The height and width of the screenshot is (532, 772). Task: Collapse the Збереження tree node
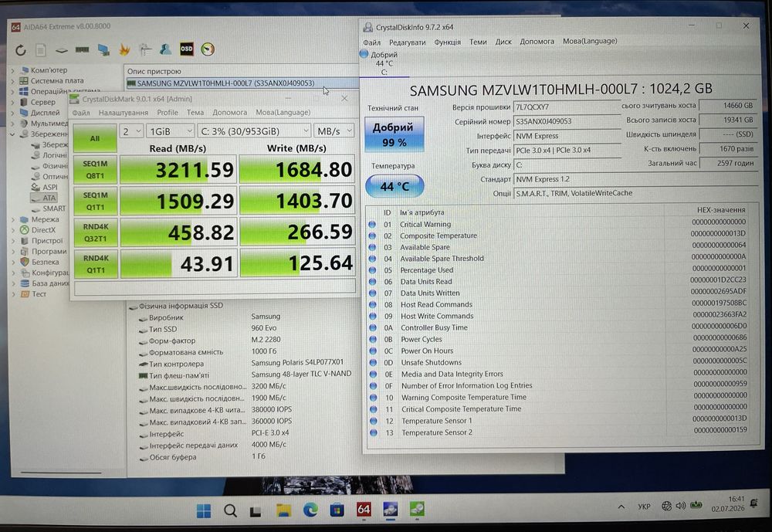[x=13, y=134]
